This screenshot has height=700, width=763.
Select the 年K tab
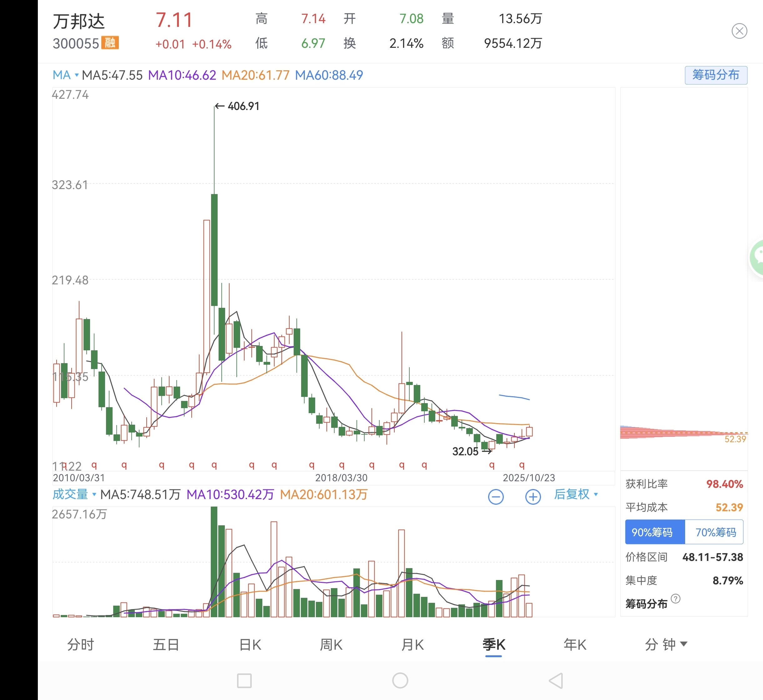(x=575, y=644)
